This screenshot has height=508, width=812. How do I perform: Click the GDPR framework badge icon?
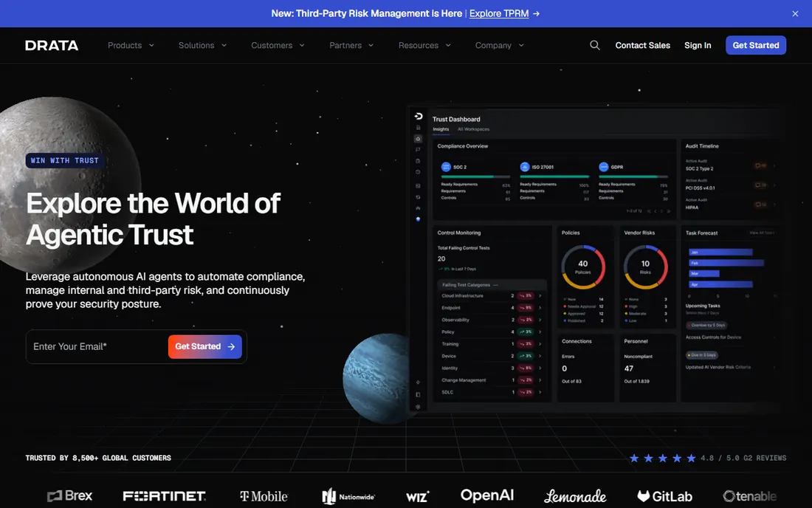pos(603,167)
